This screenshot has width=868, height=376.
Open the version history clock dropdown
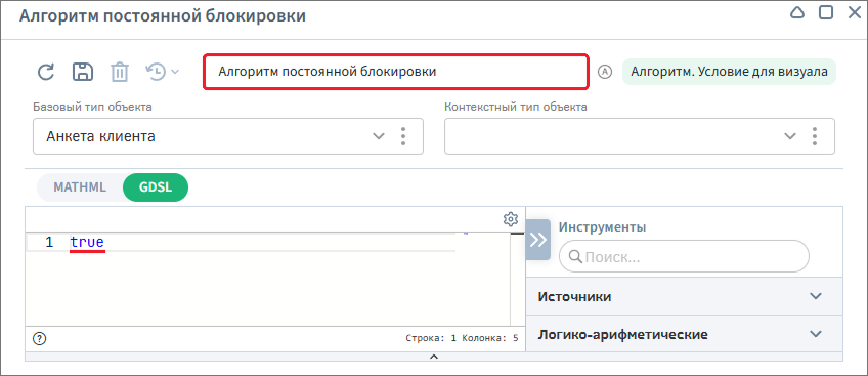(x=162, y=72)
